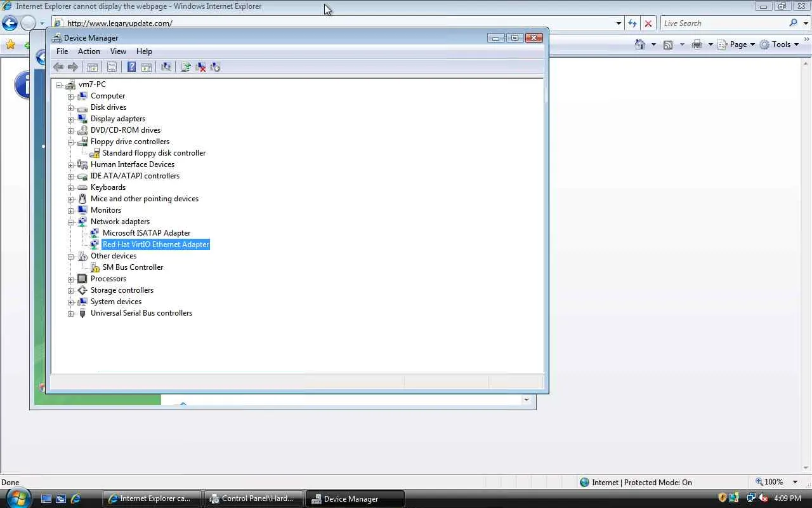Screen dimensions: 812x508
Task: Click the Back arrow in Device Manager toolbar
Action: 58,67
